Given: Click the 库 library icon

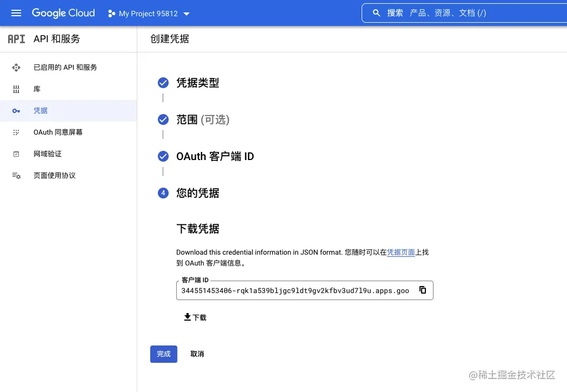Looking at the screenshot, I should 16,89.
